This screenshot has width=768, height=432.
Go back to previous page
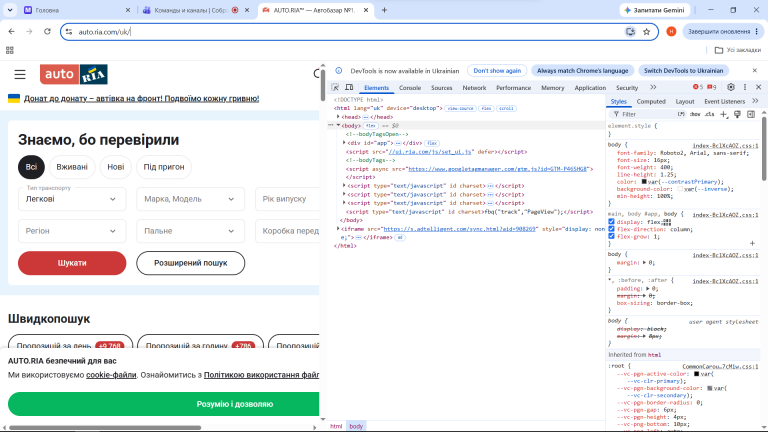point(12,31)
